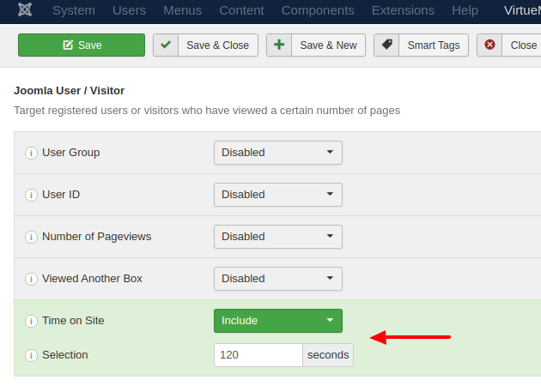Click the info icon beside Time on Site
Viewport: 541px width, 392px height.
(x=32, y=321)
